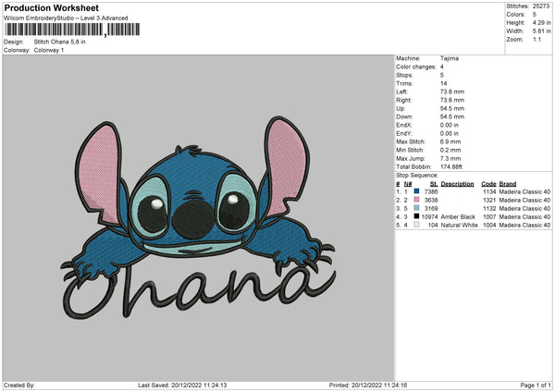Screen dimensions: 555x392
Task: Click the 'Last Saved: 20/12/2022 11:24:13' footer
Action: 182,385
